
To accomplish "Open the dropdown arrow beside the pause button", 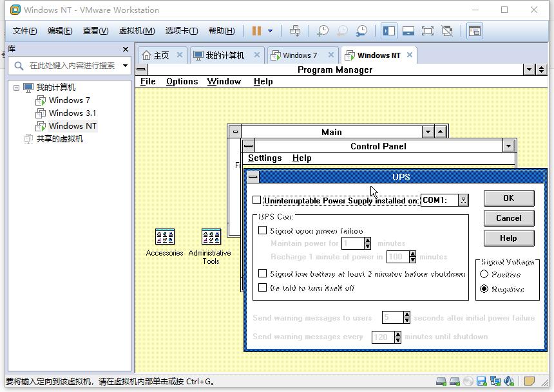I will pos(271,31).
